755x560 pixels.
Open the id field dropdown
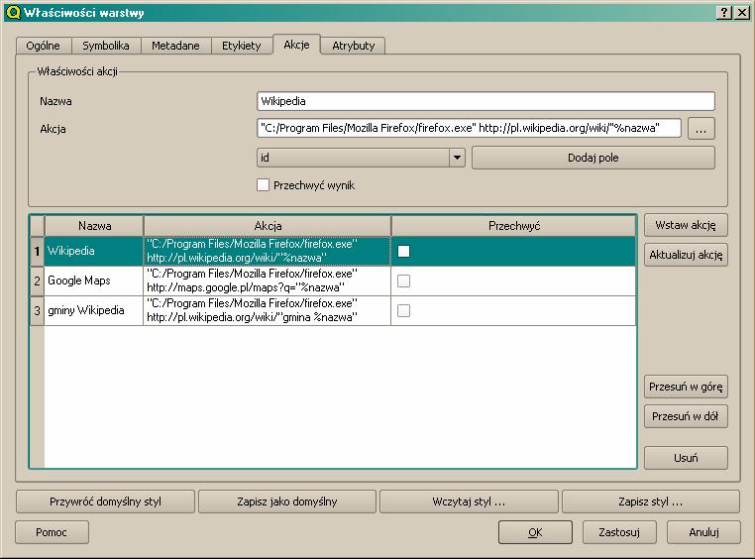coord(361,158)
